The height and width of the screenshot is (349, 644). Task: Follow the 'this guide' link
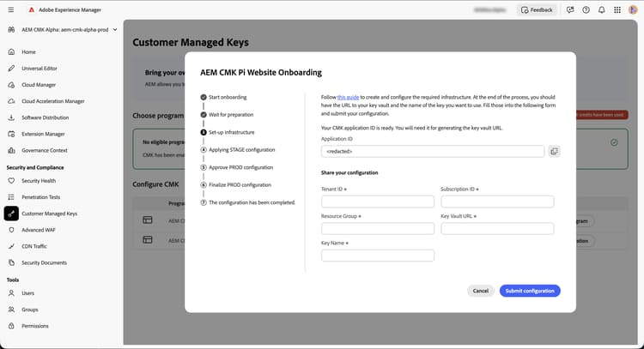pyautogui.click(x=348, y=97)
